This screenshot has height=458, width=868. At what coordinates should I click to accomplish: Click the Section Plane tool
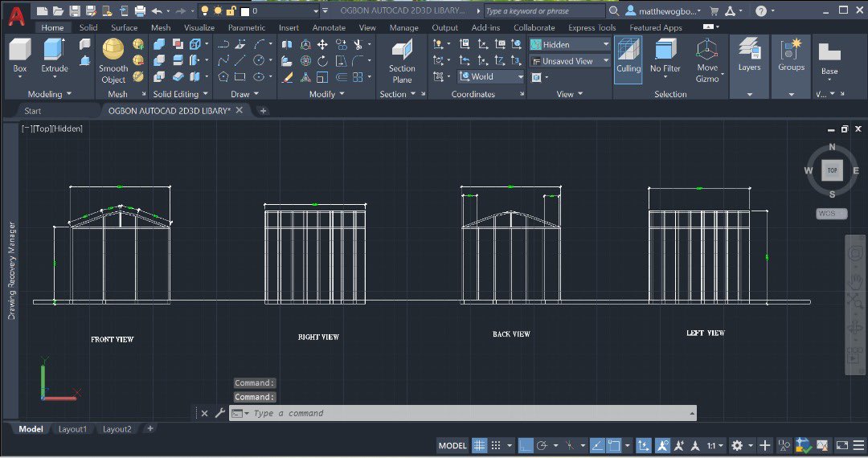(402, 61)
